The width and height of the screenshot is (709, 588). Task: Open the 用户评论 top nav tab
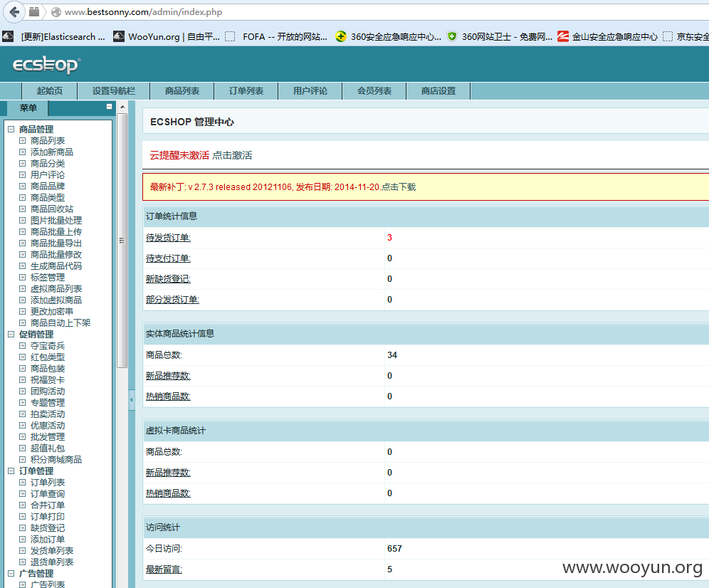tap(310, 91)
